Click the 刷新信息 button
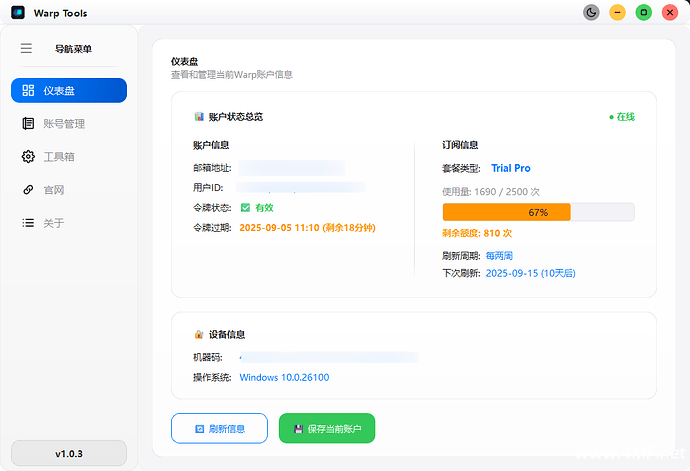This screenshot has width=690, height=471. [x=219, y=428]
